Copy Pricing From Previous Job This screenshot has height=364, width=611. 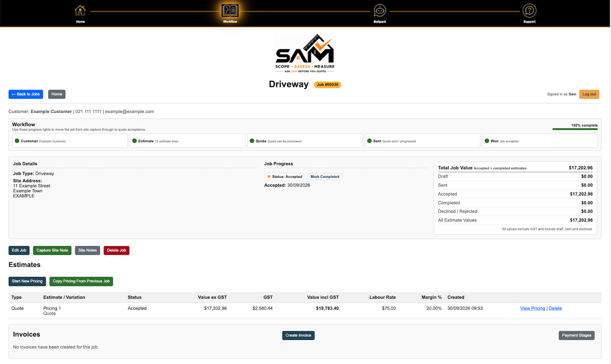(x=81, y=281)
